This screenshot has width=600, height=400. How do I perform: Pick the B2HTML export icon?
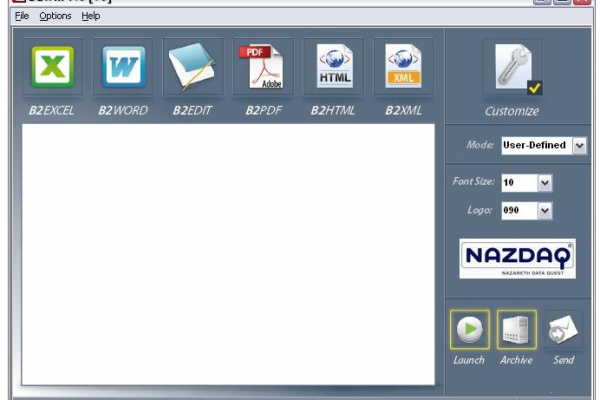pyautogui.click(x=333, y=67)
